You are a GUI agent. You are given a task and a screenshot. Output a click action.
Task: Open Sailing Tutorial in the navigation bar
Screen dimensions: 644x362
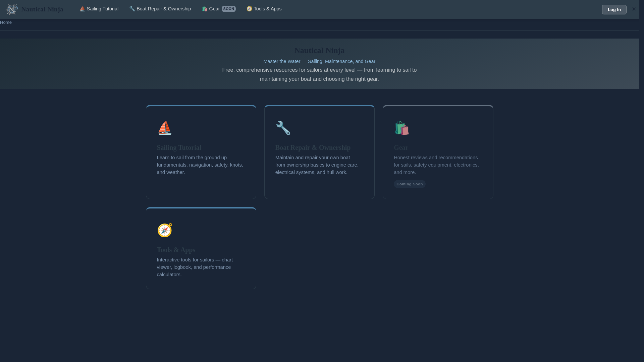(x=99, y=9)
